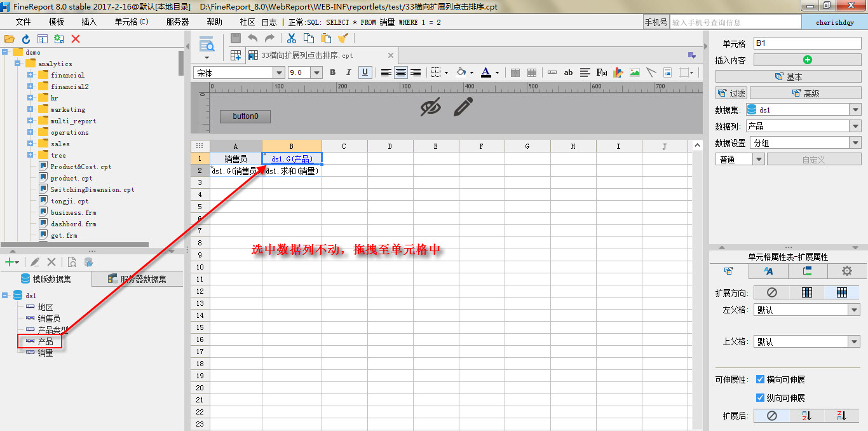Open the 左父格 默认 dropdown
Screen dimensions: 868x431
pyautogui.click(x=853, y=310)
